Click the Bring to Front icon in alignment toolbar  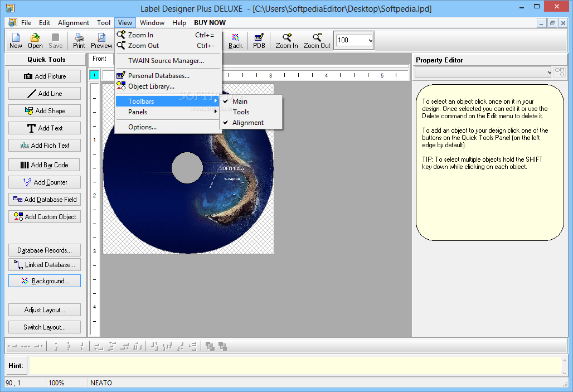click(210, 346)
